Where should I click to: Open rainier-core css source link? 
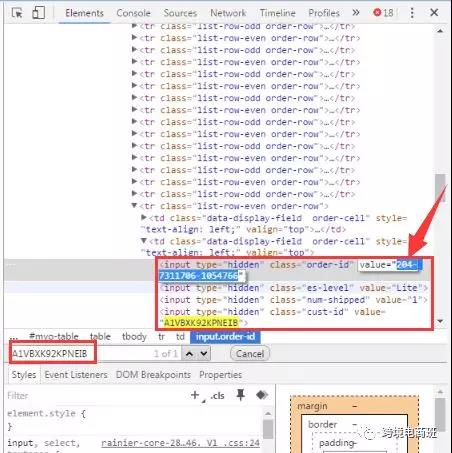click(x=180, y=443)
